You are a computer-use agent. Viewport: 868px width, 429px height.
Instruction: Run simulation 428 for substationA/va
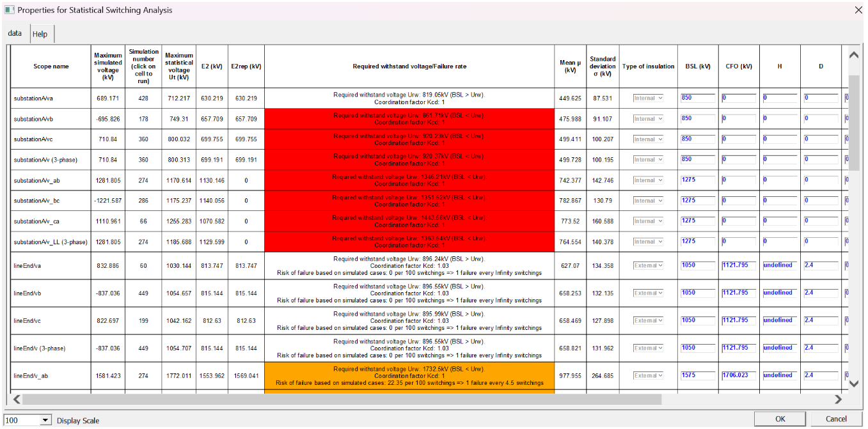pos(143,98)
